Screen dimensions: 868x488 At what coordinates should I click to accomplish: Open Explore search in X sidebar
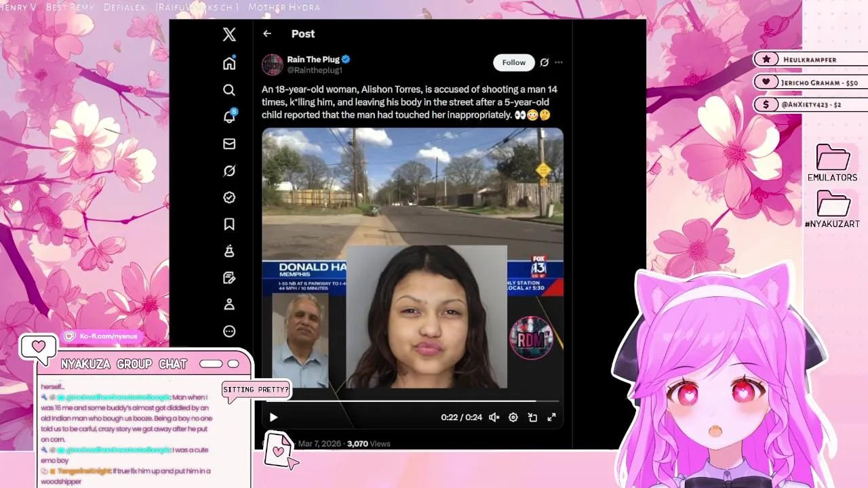pos(229,90)
